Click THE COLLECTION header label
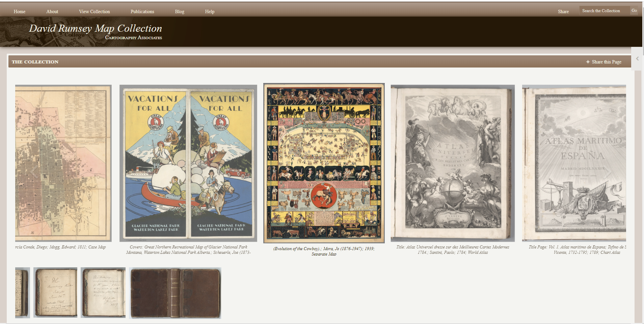The width and height of the screenshot is (644, 324). coord(35,62)
